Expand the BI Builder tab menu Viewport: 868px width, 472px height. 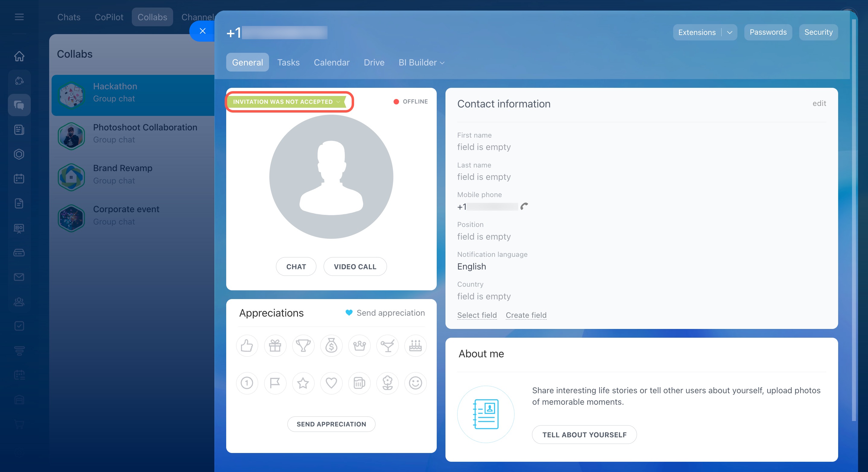coord(421,63)
